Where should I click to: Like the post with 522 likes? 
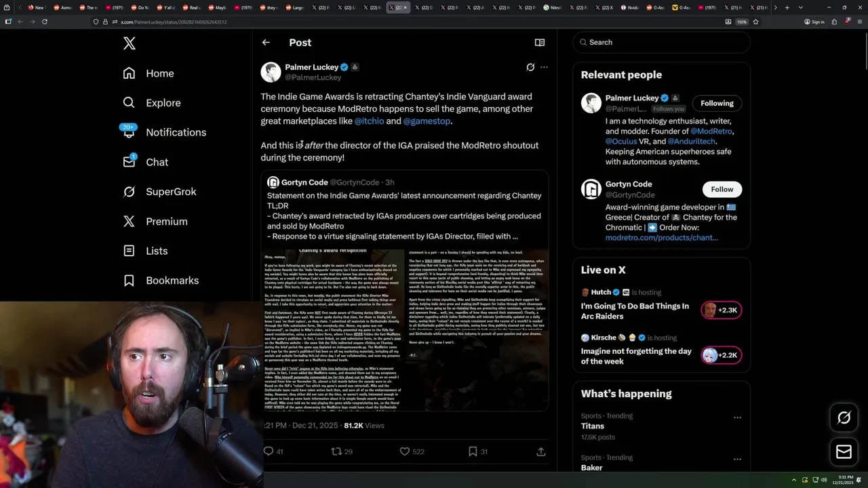tap(413, 451)
